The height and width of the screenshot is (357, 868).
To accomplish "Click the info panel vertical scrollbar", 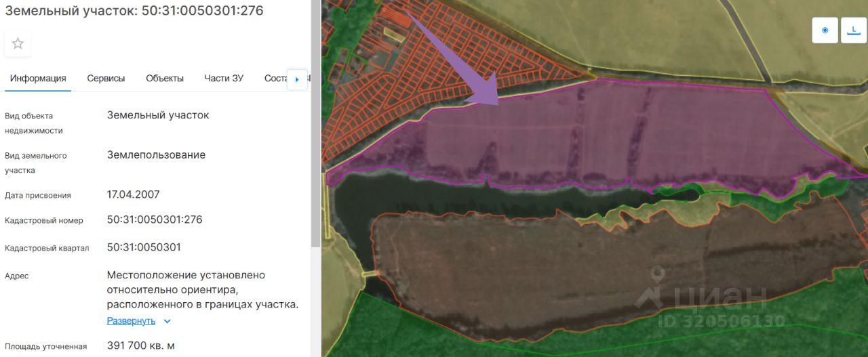I will [315, 122].
